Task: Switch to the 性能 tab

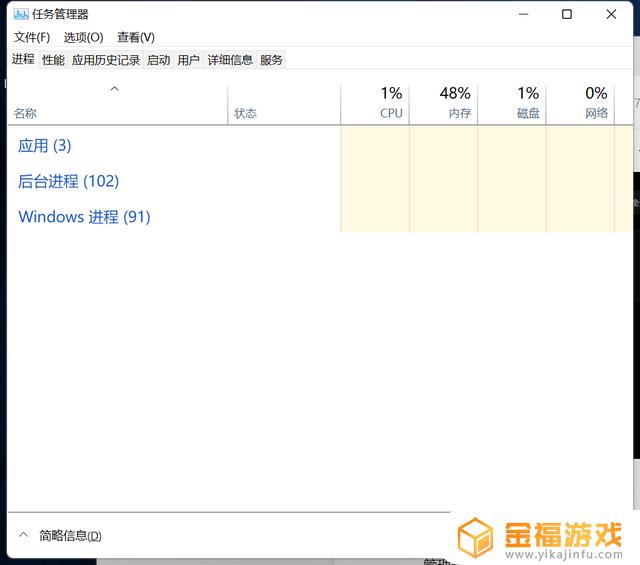Action: (x=53, y=60)
